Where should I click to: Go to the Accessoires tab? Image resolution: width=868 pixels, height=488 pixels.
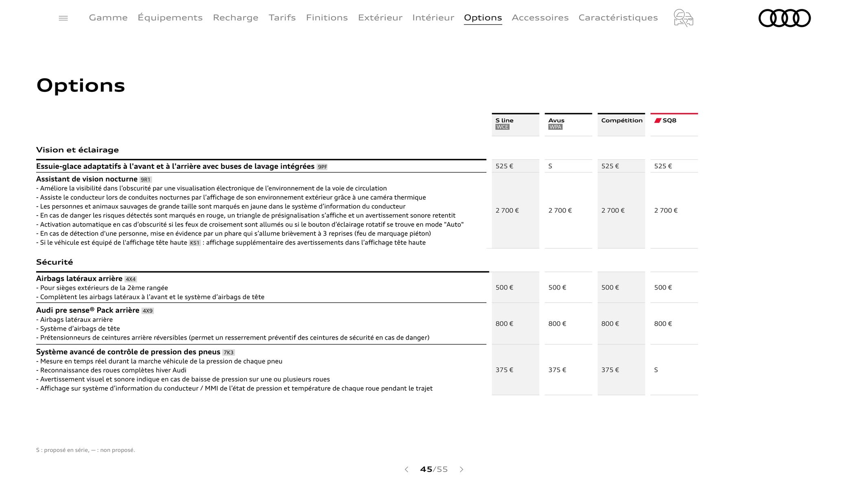click(x=540, y=17)
